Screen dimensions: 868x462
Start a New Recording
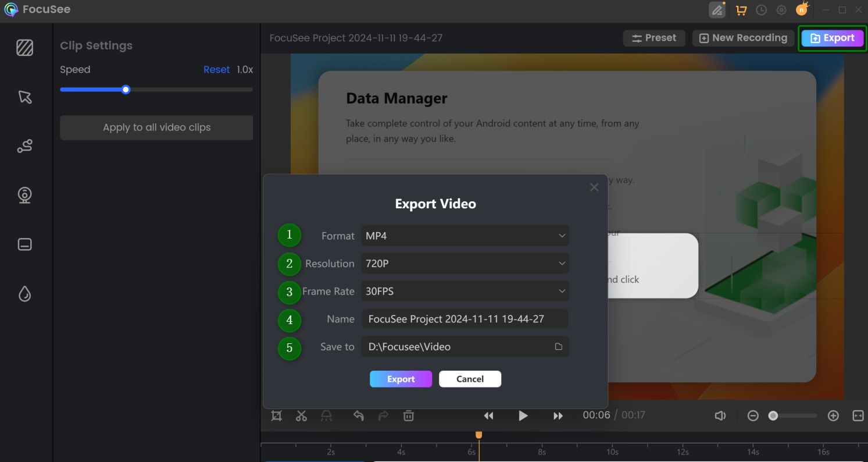pyautogui.click(x=743, y=38)
